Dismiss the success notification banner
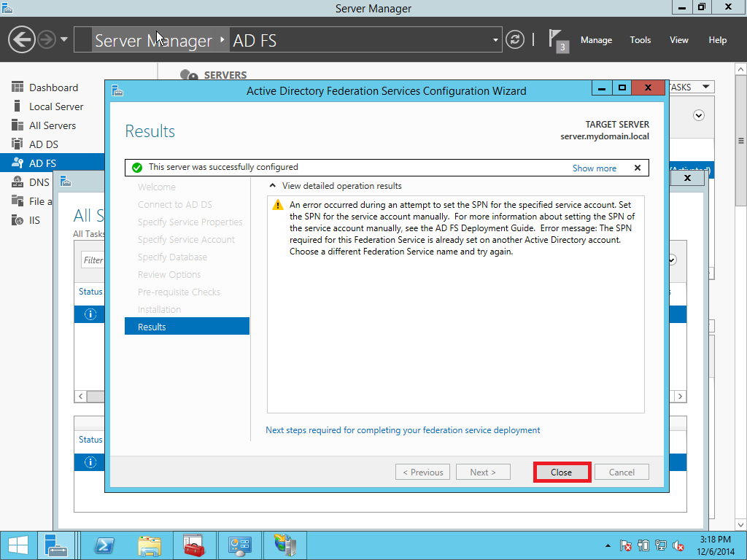Screen dimensions: 747x560 coord(637,168)
